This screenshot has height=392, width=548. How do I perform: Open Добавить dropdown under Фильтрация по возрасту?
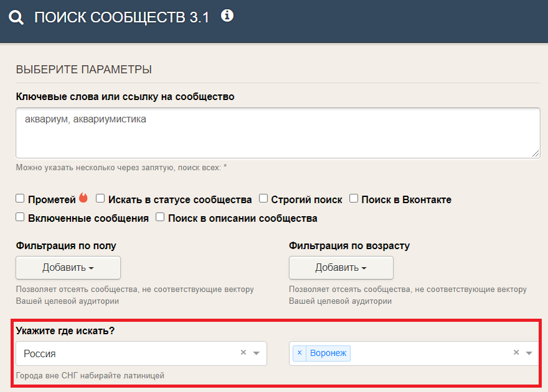coord(340,267)
